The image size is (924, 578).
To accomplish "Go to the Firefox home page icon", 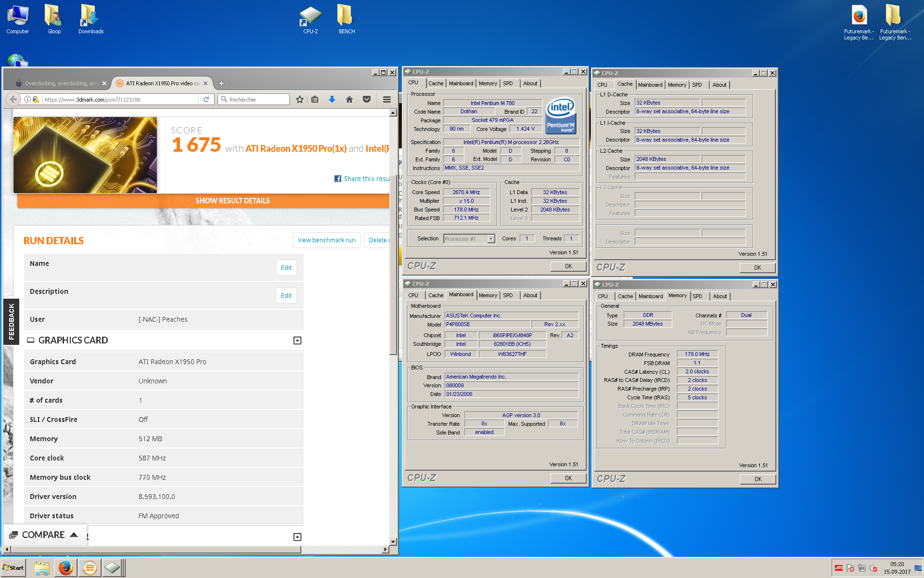I will click(x=349, y=99).
